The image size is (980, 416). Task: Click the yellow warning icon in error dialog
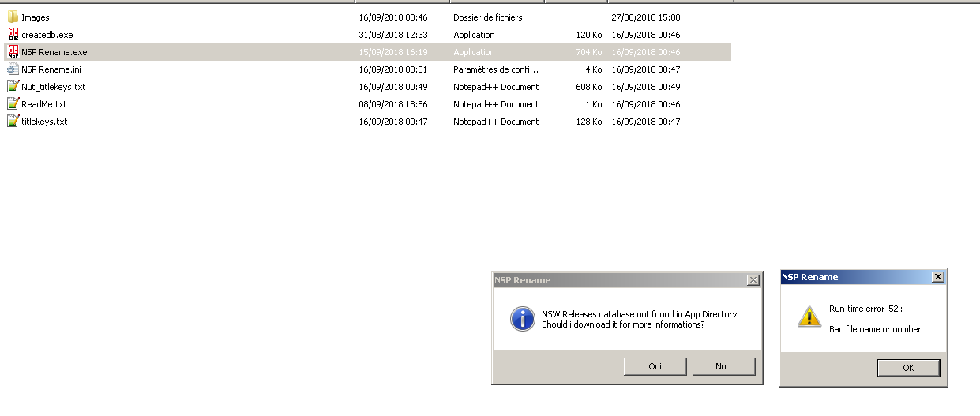pos(809,317)
